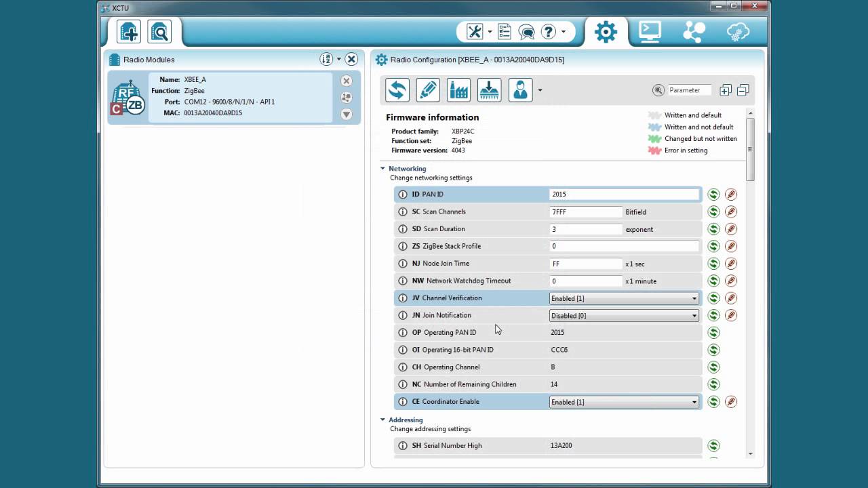Click the configuration panel vertical scrollbar
Image resolution: width=868 pixels, height=488 pixels.
pos(750,149)
